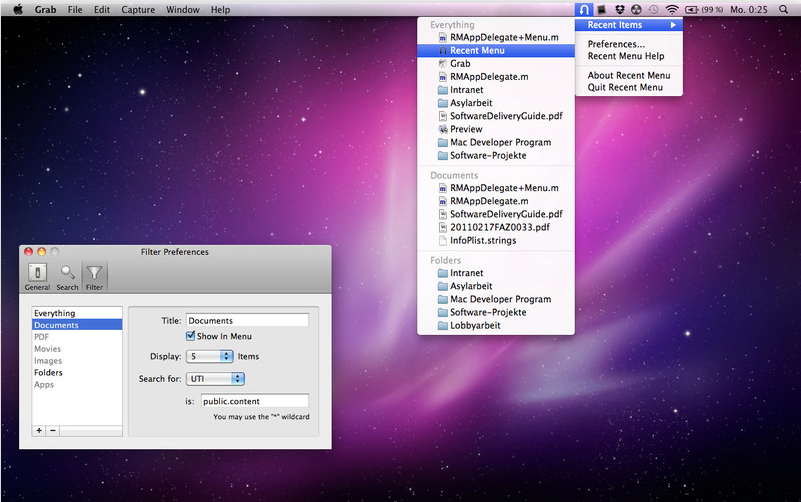801x502 pixels.
Task: Open RMAppDelegate+Menu.m under Documents section
Action: click(x=496, y=187)
